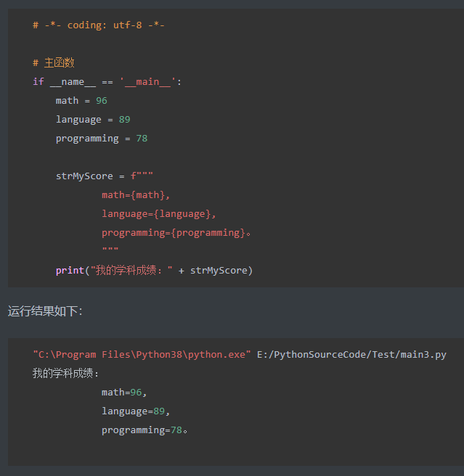The image size is (464, 476).
Task: Click the coding utf-8 comment line
Action: pyautogui.click(x=99, y=25)
